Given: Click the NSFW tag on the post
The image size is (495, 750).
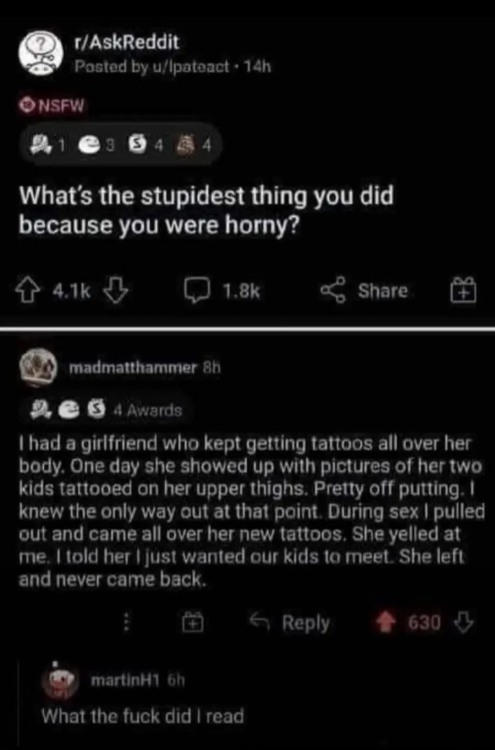Looking at the screenshot, I should [52, 106].
